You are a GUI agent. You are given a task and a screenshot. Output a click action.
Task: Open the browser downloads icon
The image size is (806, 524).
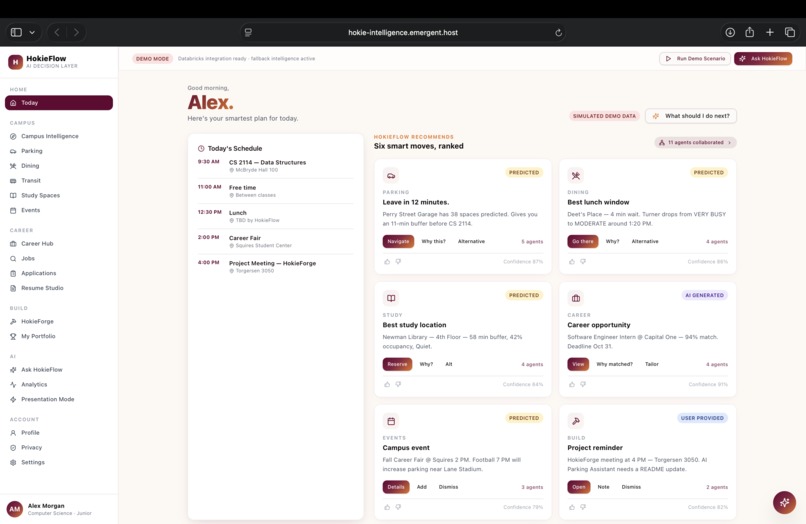tap(730, 32)
